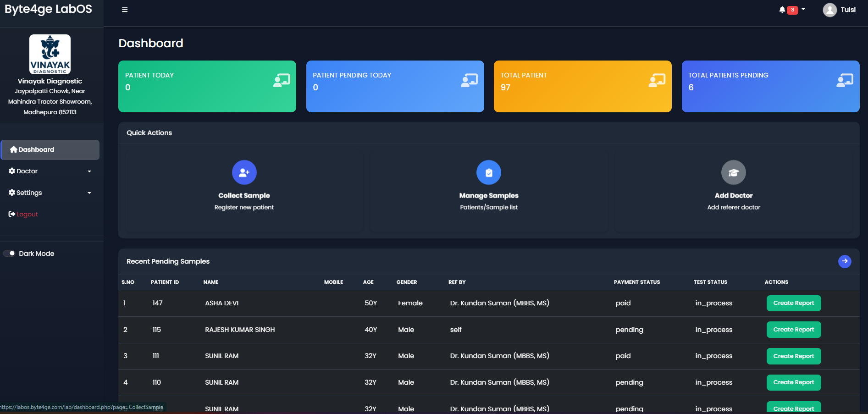The width and height of the screenshot is (868, 414).
Task: Create Report for RAJESH KUMAR SINGH
Action: pos(794,329)
